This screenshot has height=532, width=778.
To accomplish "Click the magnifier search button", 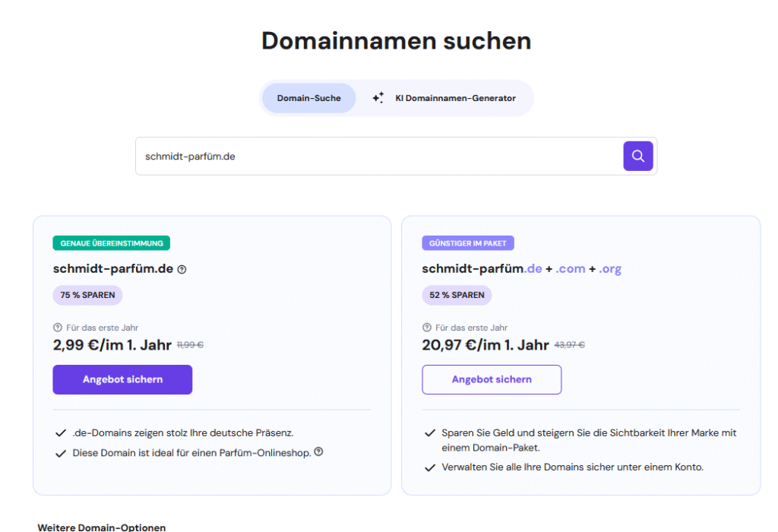I will [x=638, y=156].
